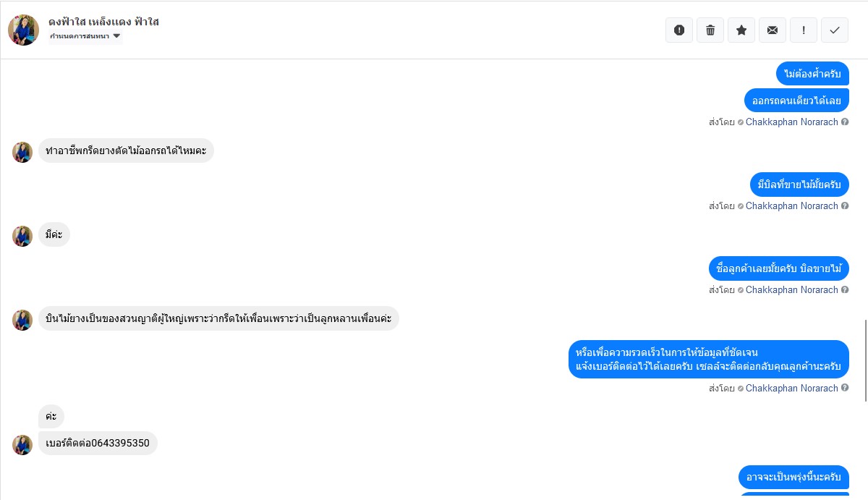
Task: Click the อาจจะเป็นพรุ่งนี้นะครับ message bubble
Action: pyautogui.click(x=793, y=478)
